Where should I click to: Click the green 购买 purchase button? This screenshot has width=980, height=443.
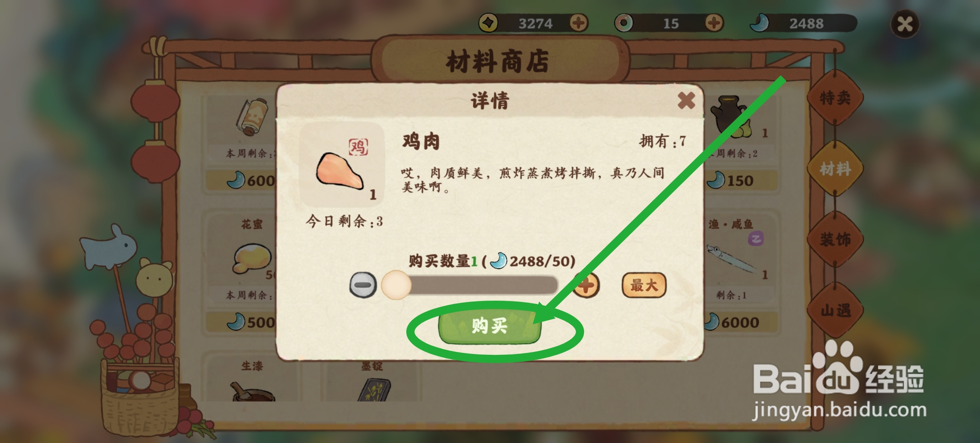coord(490,326)
